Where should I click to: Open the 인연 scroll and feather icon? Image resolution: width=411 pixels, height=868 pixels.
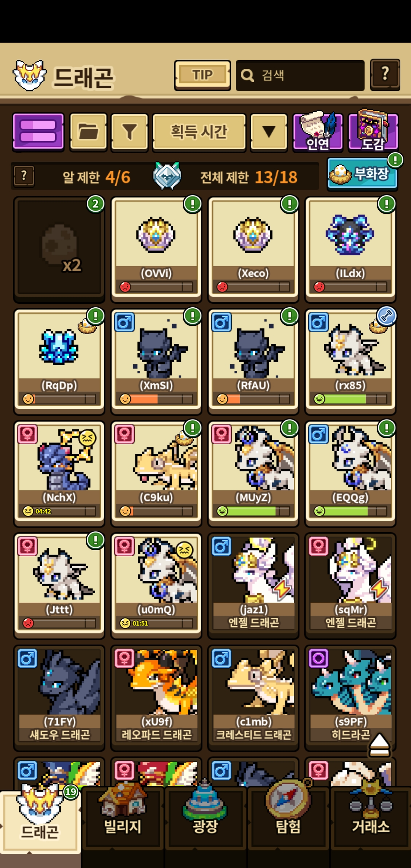[x=318, y=132]
